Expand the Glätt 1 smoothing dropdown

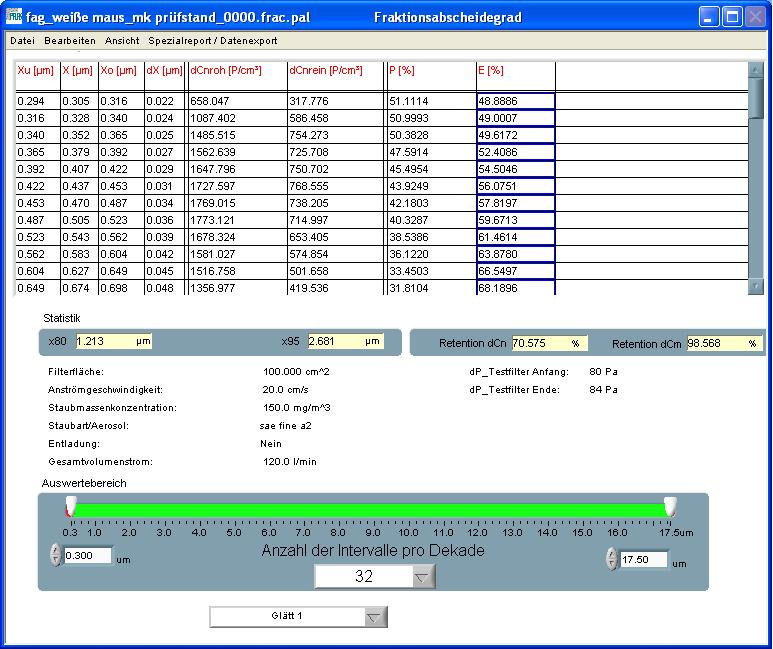coord(374,617)
